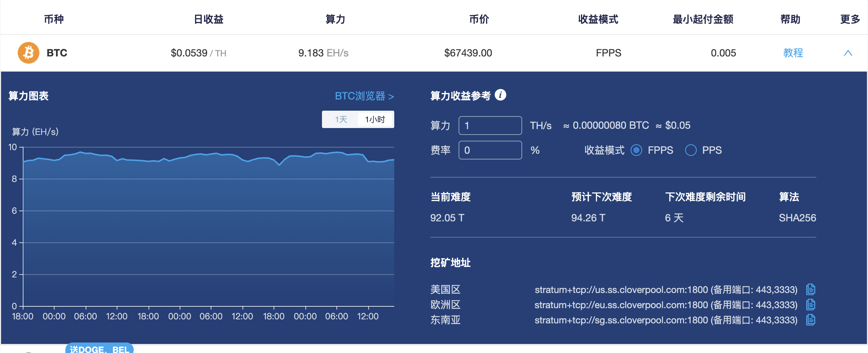Click the 算力 hashrate input field
Viewport: 868px width, 353px height.
click(x=490, y=126)
